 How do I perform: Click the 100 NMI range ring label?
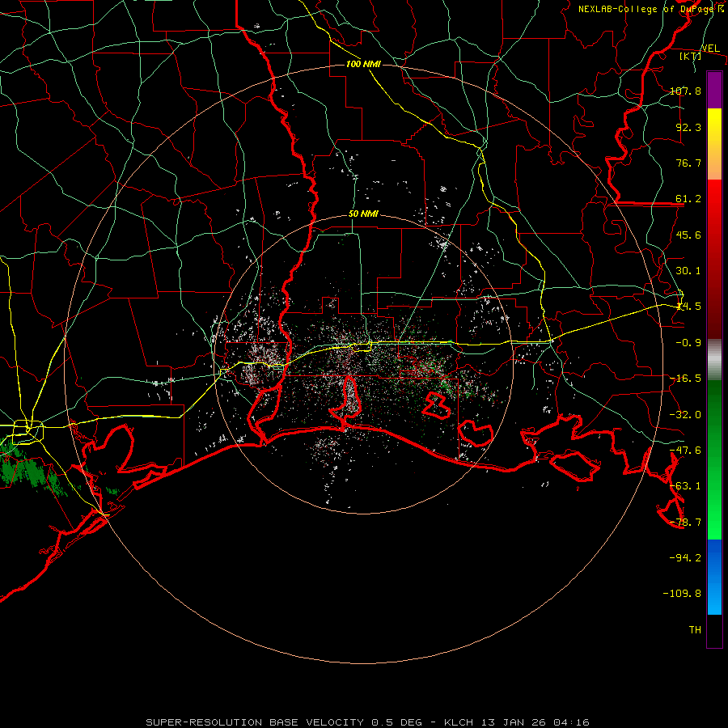[363, 64]
